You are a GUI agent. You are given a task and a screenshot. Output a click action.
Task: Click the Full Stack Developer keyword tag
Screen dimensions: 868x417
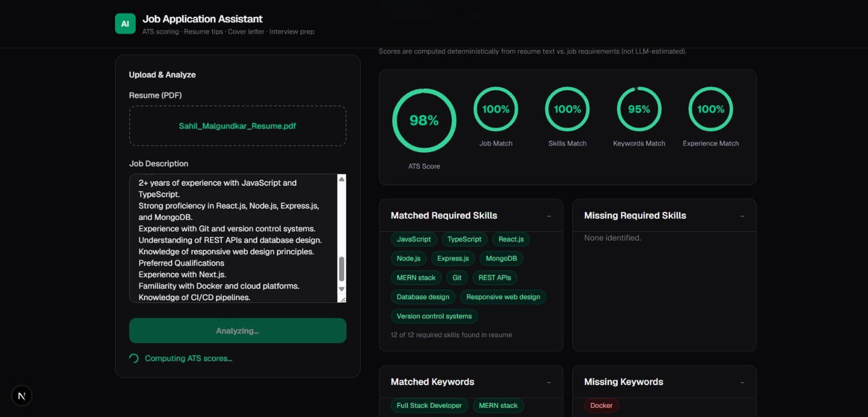coord(429,406)
